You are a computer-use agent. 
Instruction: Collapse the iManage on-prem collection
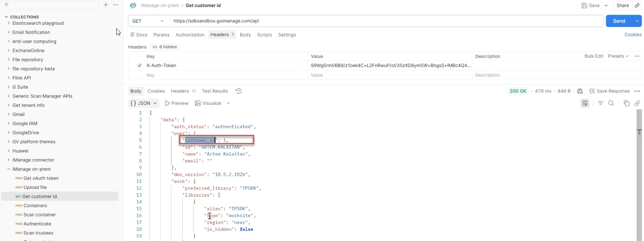click(x=9, y=169)
